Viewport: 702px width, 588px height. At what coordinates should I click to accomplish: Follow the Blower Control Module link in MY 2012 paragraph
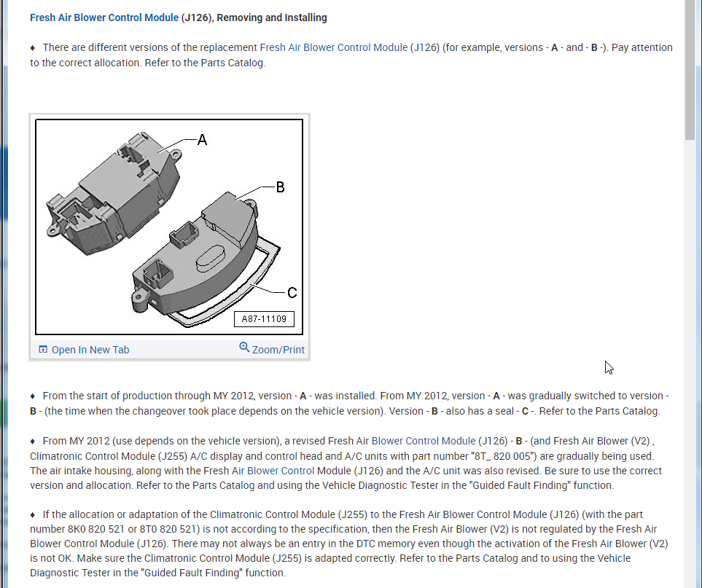point(423,441)
